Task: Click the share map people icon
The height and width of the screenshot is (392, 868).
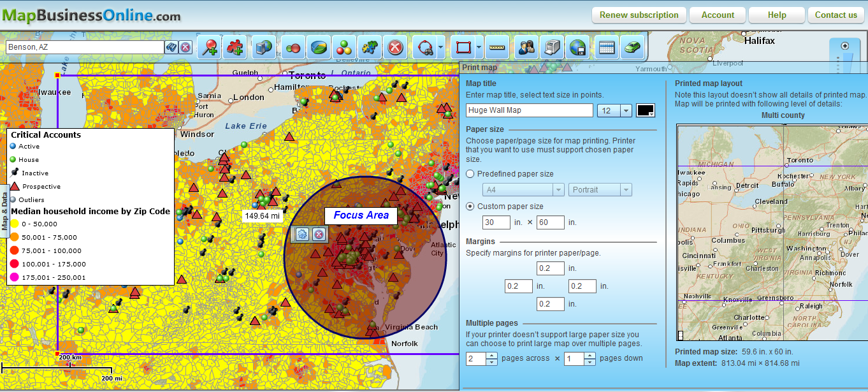Action: pos(526,47)
